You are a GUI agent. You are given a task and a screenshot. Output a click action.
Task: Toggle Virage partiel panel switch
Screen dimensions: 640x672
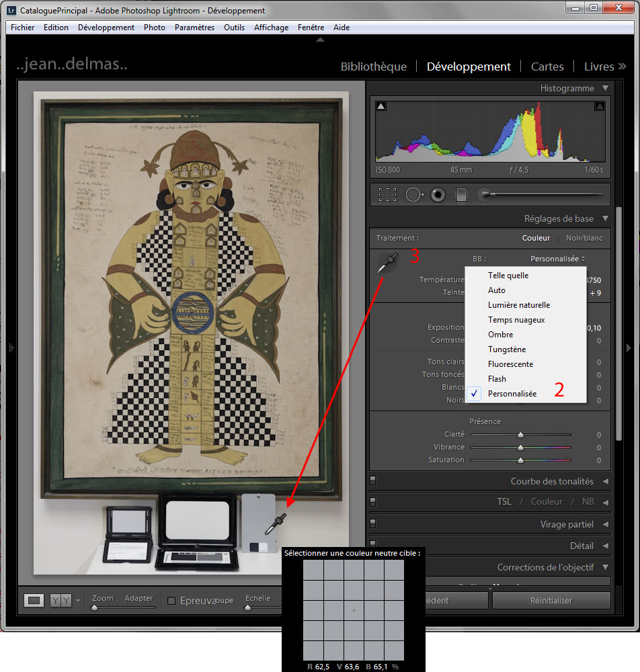click(x=373, y=523)
